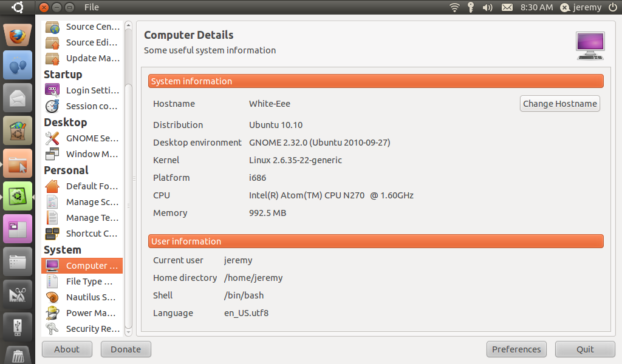The width and height of the screenshot is (622, 364).
Task: Open File Type Manager in the sidebar
Action: coord(82,281)
